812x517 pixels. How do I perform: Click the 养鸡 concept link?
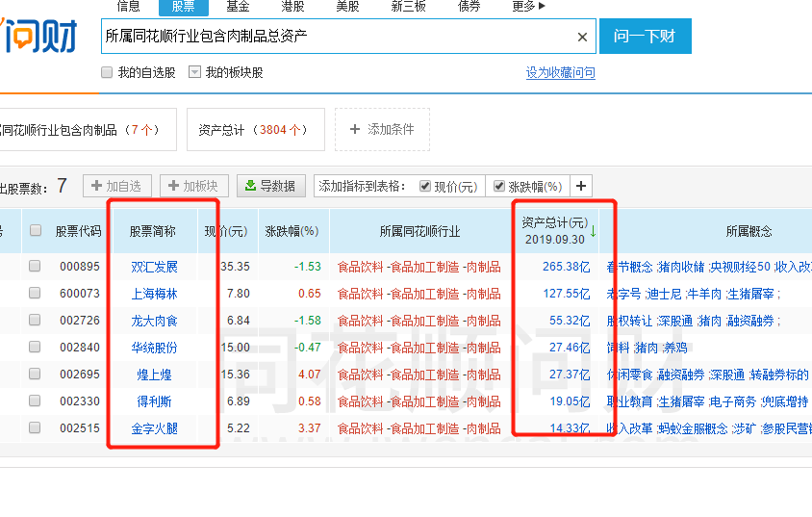pos(674,348)
